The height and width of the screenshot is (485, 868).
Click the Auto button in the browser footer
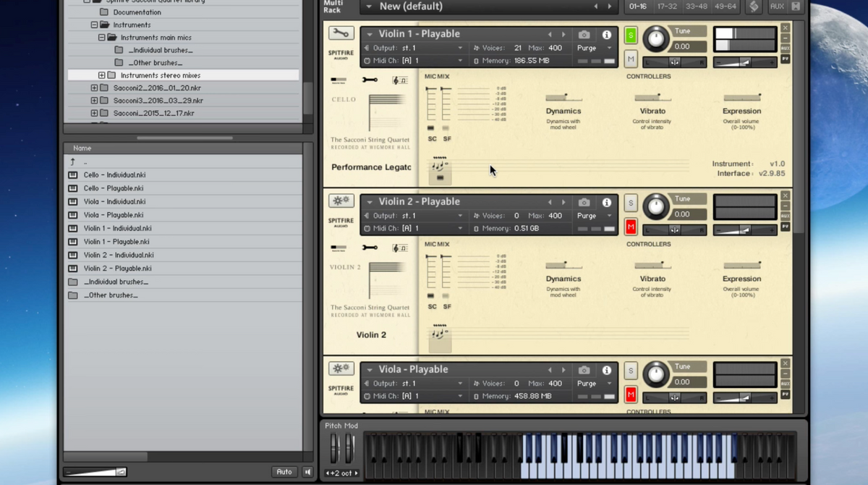coord(284,472)
